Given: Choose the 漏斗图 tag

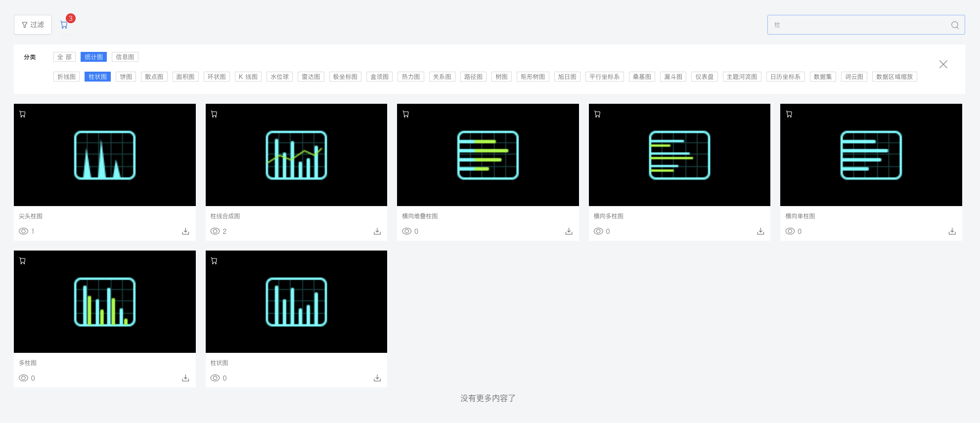Looking at the screenshot, I should 673,77.
